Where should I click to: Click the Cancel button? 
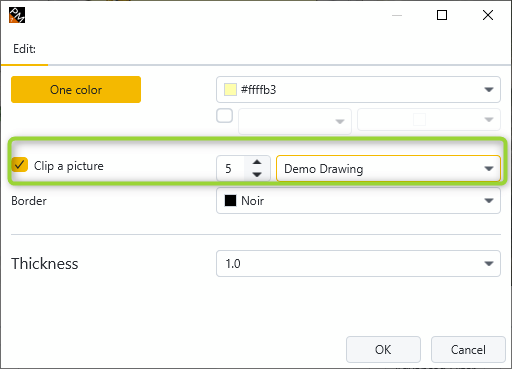pyautogui.click(x=468, y=350)
